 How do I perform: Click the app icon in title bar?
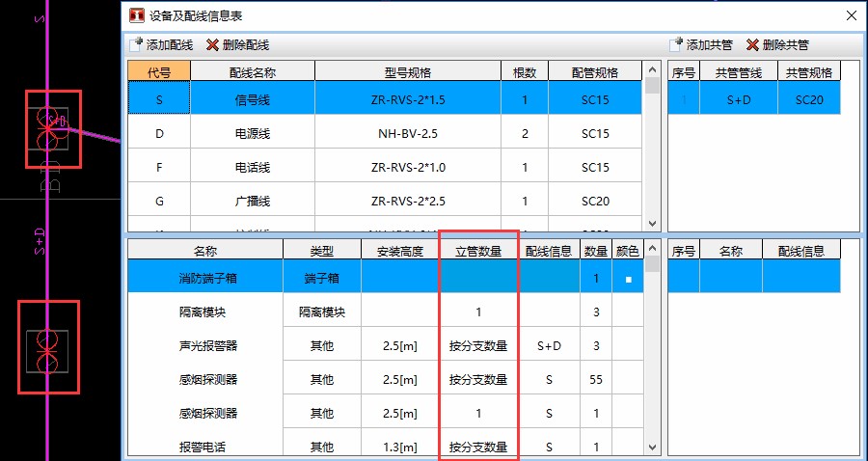[x=137, y=15]
